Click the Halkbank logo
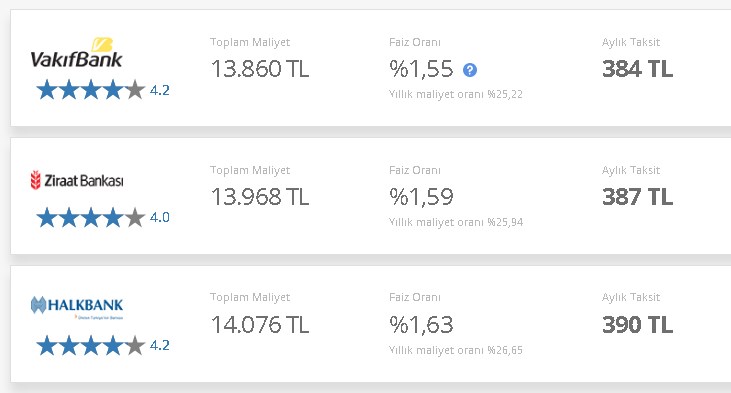 click(77, 307)
